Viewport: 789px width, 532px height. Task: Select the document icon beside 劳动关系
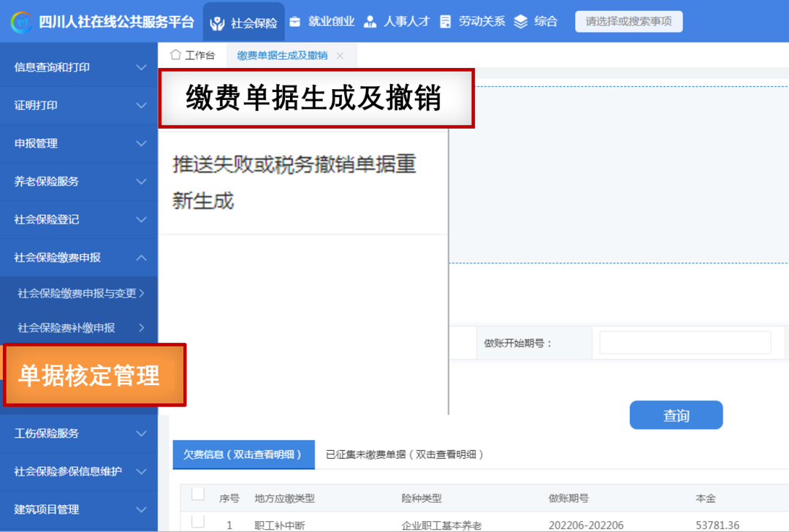(x=446, y=21)
